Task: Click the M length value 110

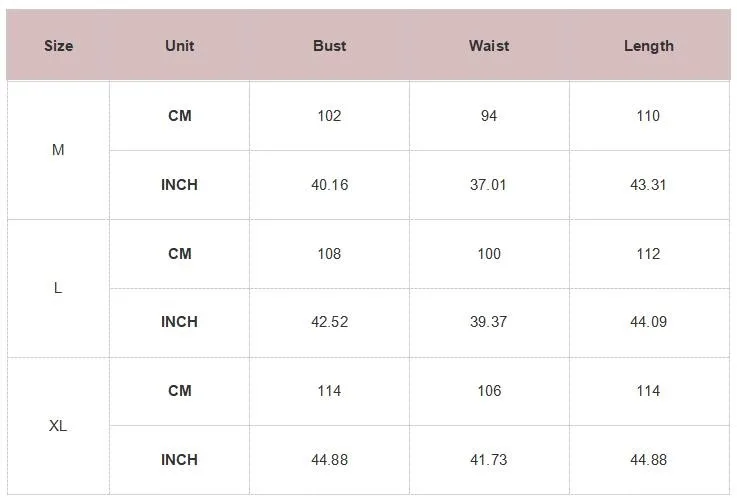Action: click(x=648, y=116)
